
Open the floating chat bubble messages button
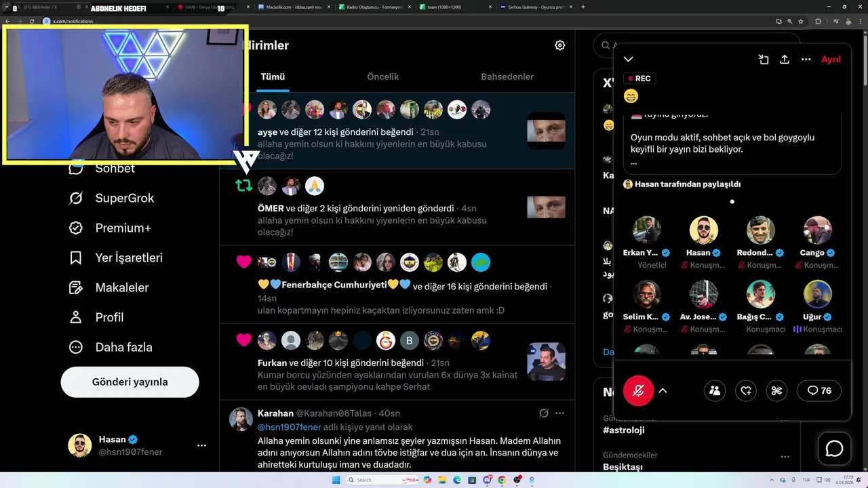click(834, 449)
